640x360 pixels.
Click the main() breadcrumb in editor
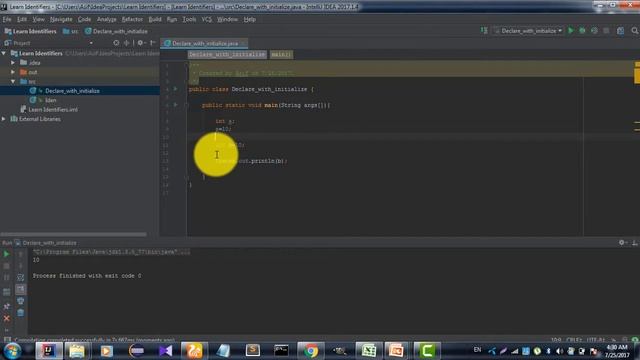[x=281, y=55]
